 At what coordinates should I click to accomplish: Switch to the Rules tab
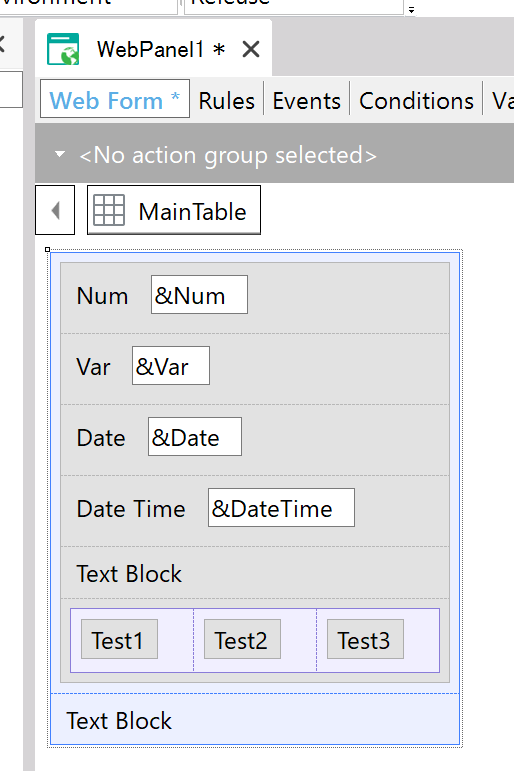click(x=226, y=101)
